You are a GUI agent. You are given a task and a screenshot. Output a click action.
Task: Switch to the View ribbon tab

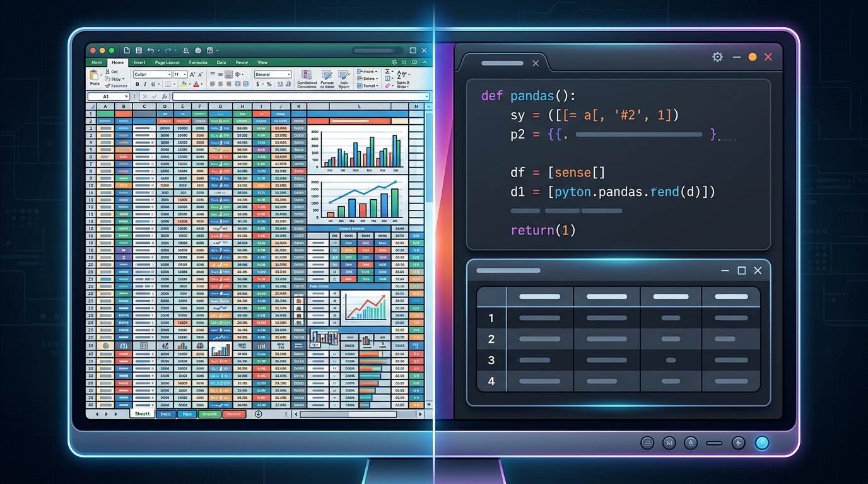[x=262, y=62]
